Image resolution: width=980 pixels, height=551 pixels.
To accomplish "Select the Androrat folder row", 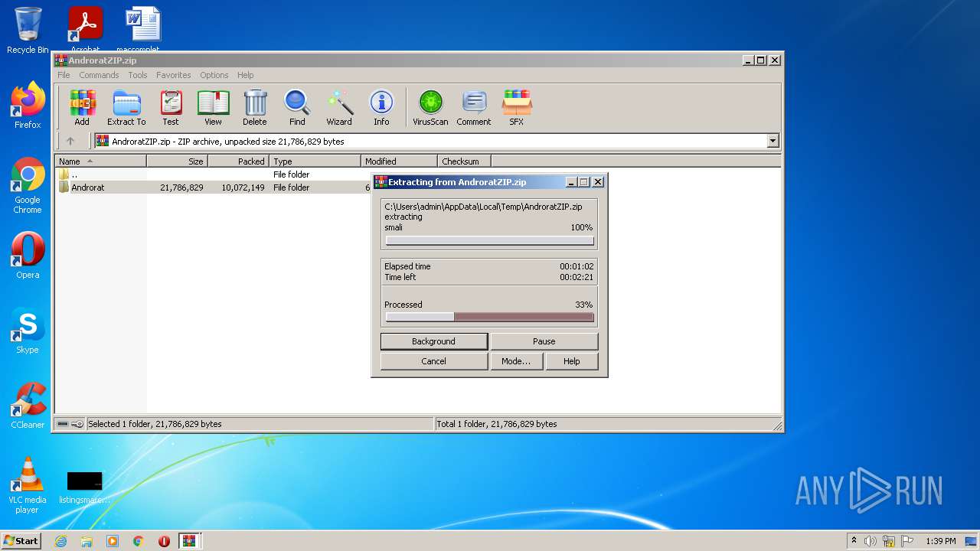I will tap(214, 187).
